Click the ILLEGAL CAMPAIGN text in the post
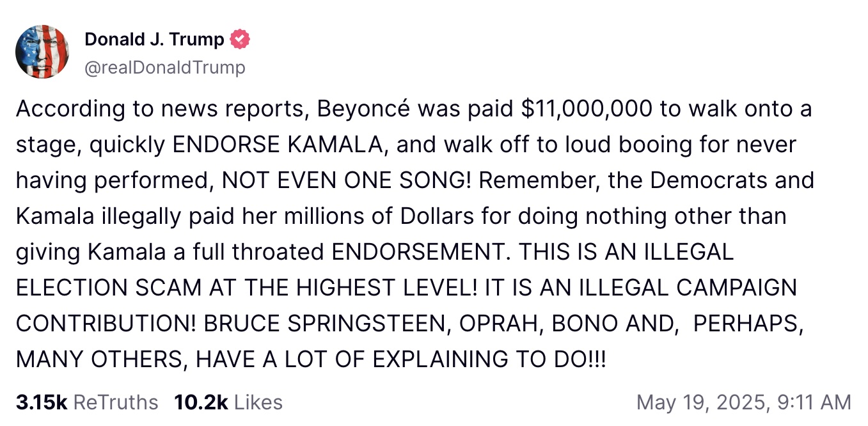Screen dimensions: 868x426 tap(688, 288)
